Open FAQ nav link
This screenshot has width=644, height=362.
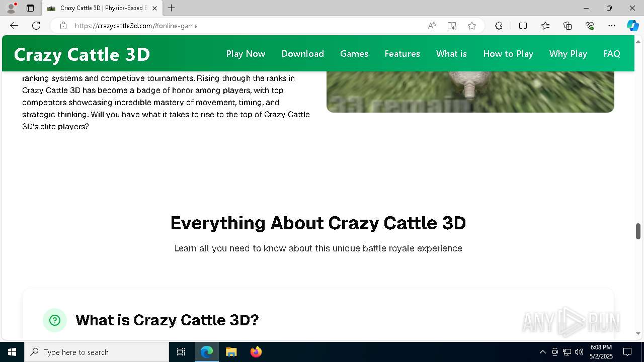tap(612, 54)
